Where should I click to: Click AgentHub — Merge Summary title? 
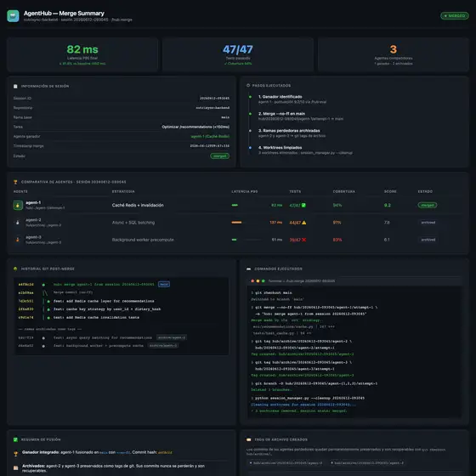64,14
